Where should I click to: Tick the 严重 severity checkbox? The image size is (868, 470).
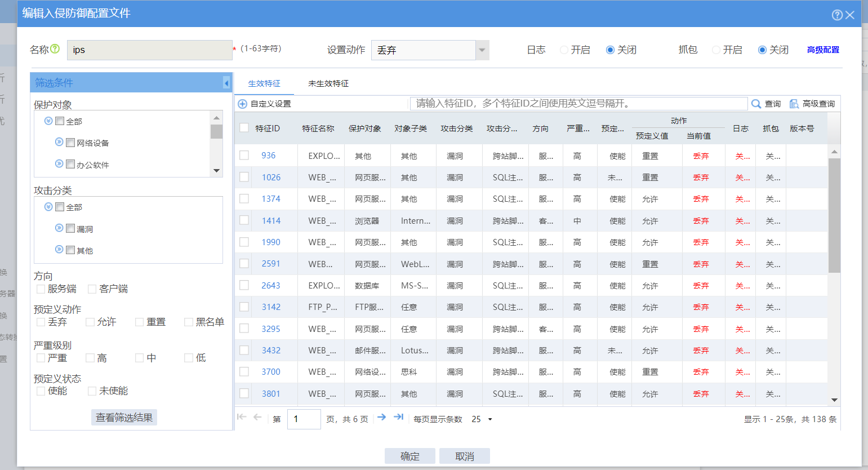(41, 358)
